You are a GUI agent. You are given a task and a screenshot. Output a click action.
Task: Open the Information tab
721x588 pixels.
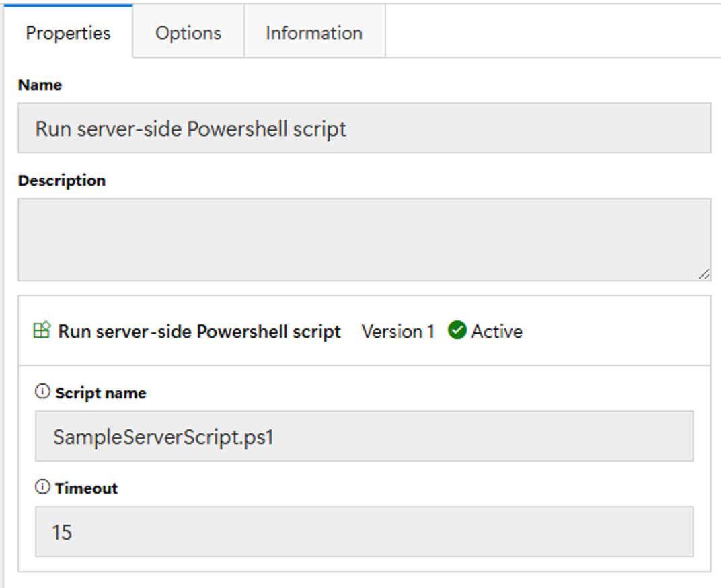pyautogui.click(x=313, y=33)
